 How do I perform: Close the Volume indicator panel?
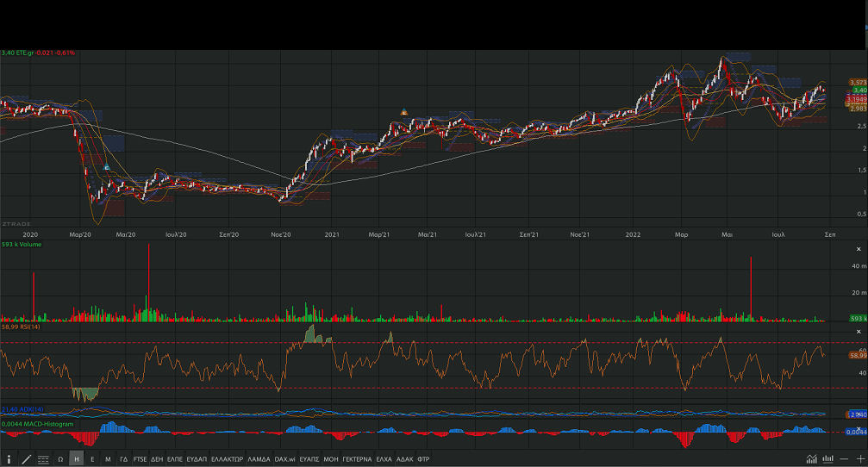tap(858, 249)
